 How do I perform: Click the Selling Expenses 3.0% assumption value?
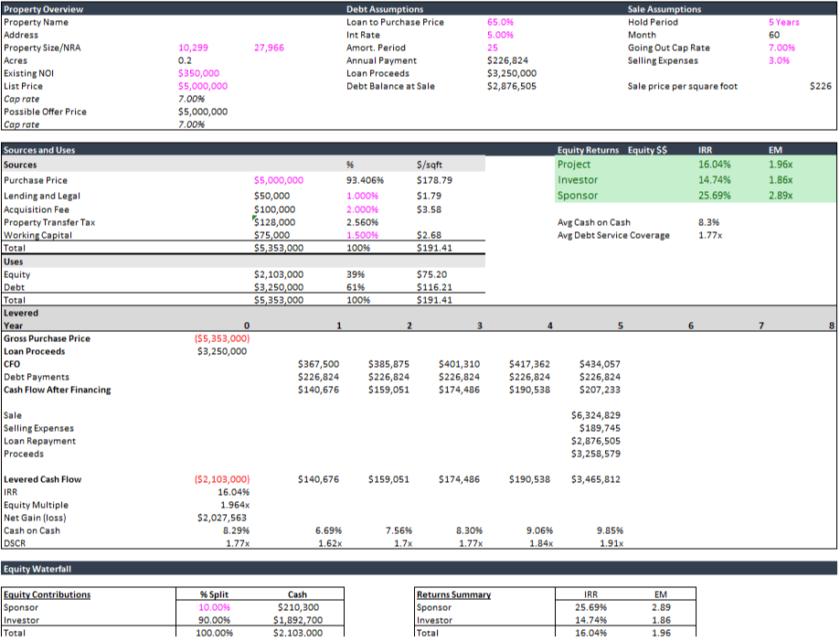click(x=780, y=60)
